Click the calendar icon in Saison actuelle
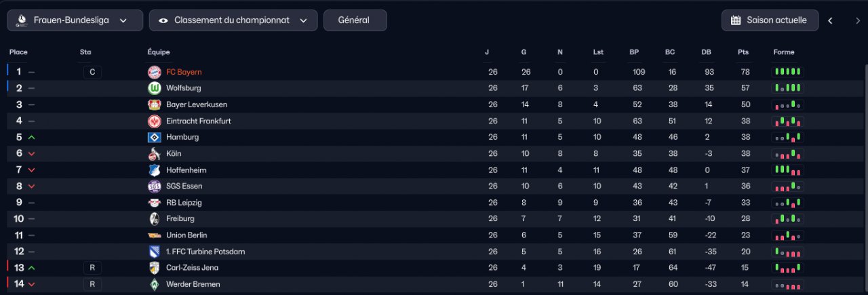The width and height of the screenshot is (868, 295). [x=736, y=20]
